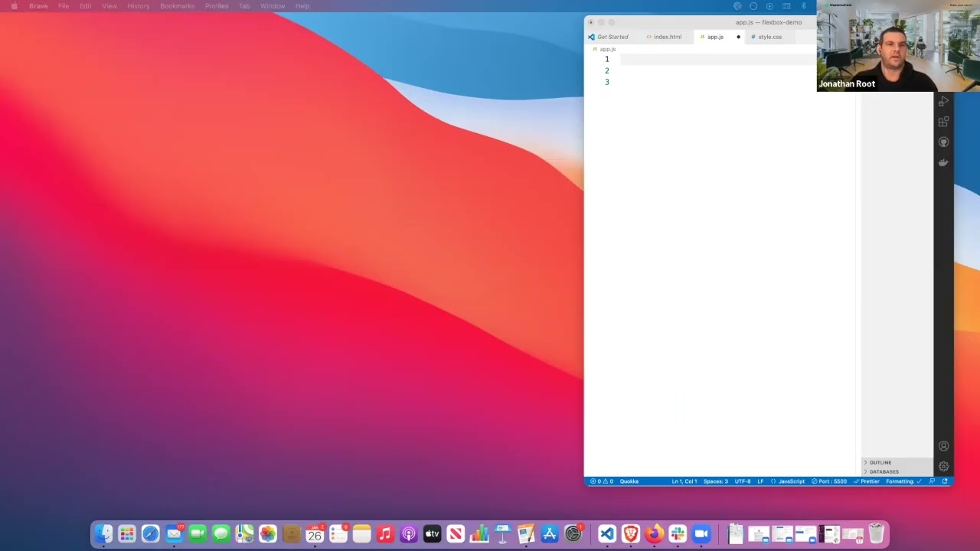The height and width of the screenshot is (551, 980).
Task: Open the Extensions view in activity bar
Action: pyautogui.click(x=944, y=122)
